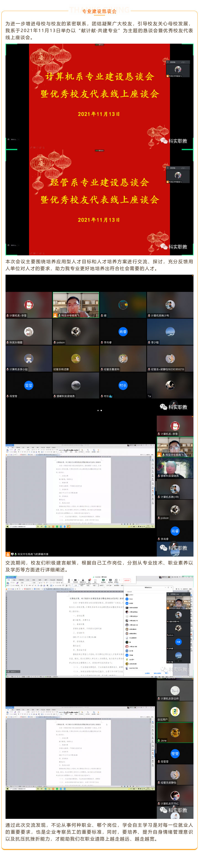The image size is (199, 868).
Task: Select the second page dot under gallery grid
Action: click(x=101, y=410)
